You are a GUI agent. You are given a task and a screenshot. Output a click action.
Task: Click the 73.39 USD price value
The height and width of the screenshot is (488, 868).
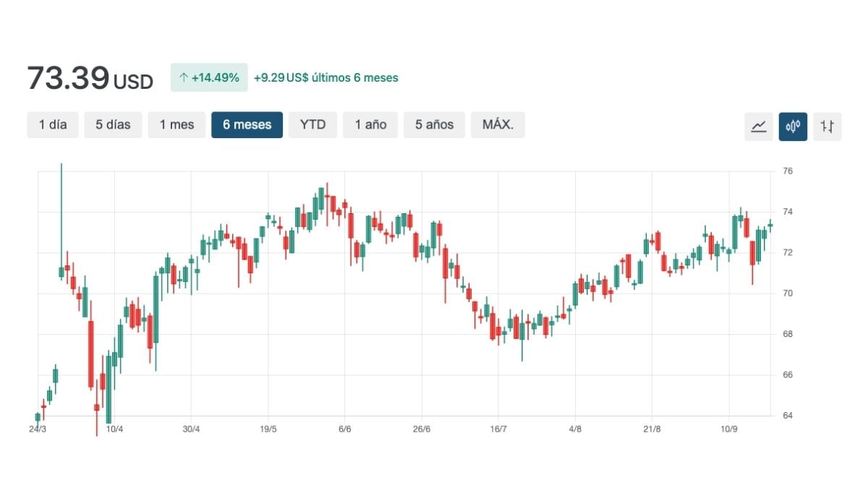click(90, 78)
